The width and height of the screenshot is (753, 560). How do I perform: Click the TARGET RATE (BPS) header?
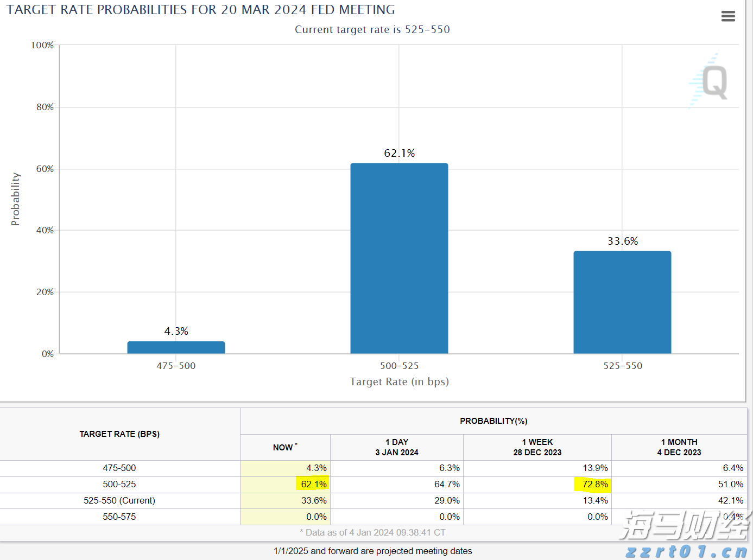click(x=119, y=434)
